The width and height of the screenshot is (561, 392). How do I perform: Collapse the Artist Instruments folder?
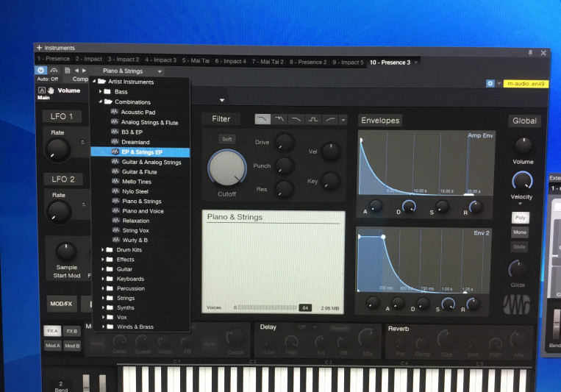(x=94, y=81)
